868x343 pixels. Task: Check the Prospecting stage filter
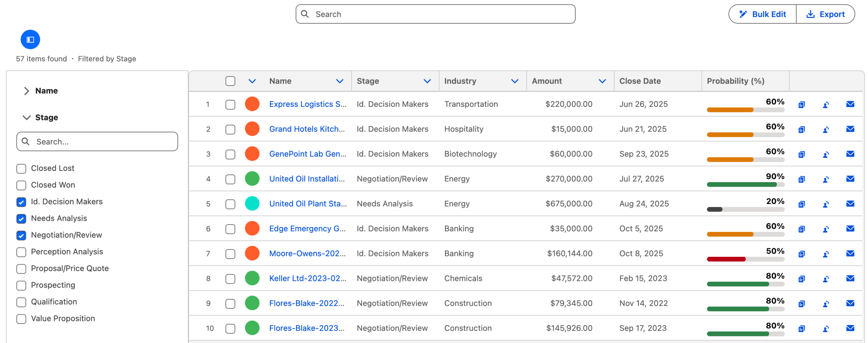[21, 286]
